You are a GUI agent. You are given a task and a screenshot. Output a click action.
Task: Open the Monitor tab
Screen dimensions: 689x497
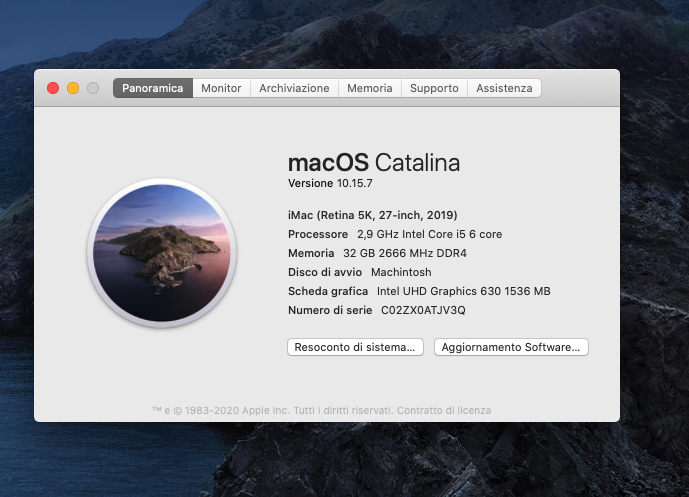(221, 88)
